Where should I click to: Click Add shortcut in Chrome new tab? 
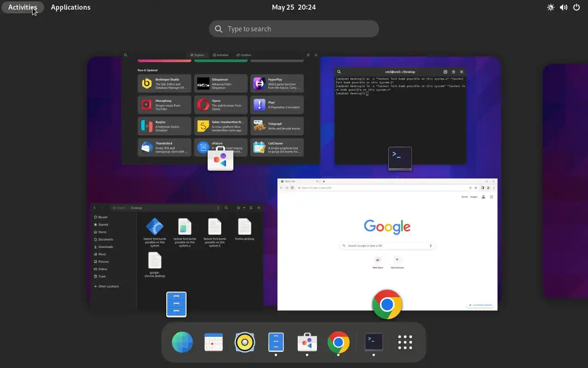click(397, 263)
